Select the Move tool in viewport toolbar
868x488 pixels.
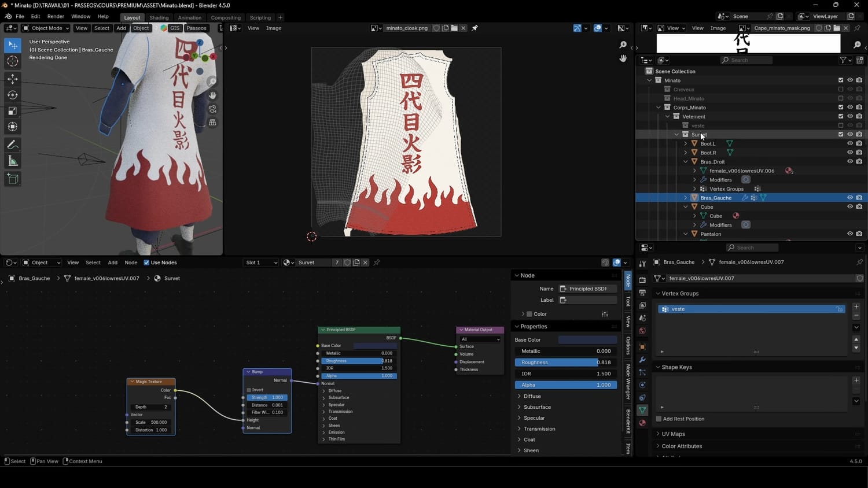(x=13, y=79)
